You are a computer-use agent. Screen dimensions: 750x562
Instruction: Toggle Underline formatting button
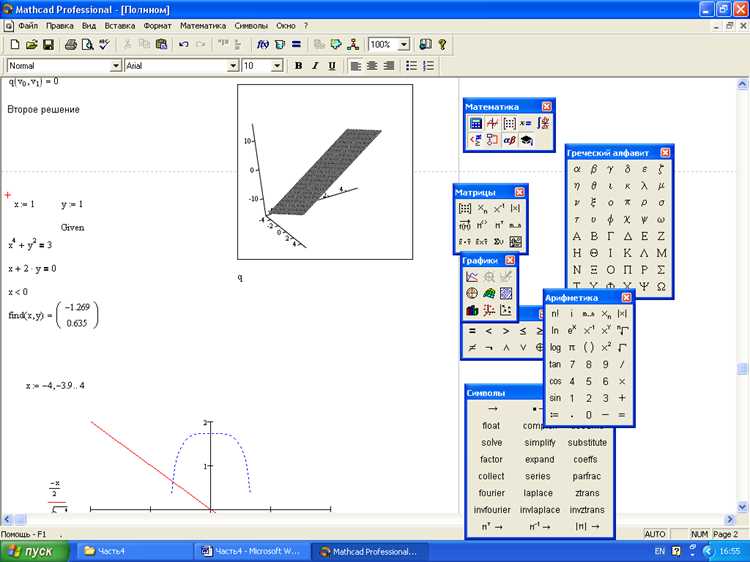pyautogui.click(x=331, y=66)
